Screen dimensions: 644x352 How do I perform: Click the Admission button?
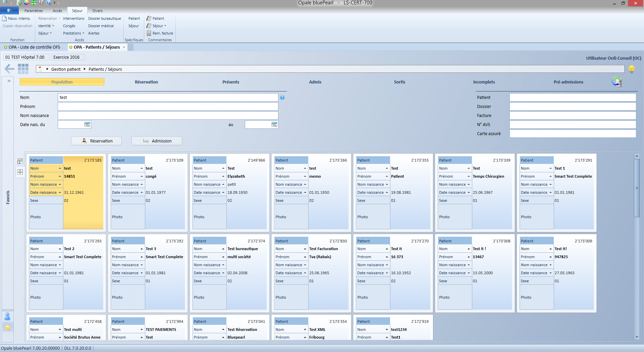point(157,141)
